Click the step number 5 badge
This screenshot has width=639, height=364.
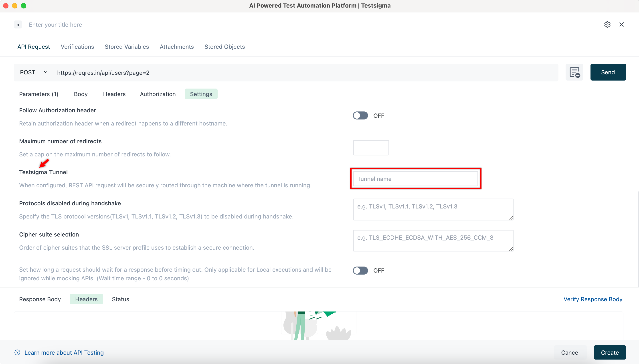click(18, 24)
